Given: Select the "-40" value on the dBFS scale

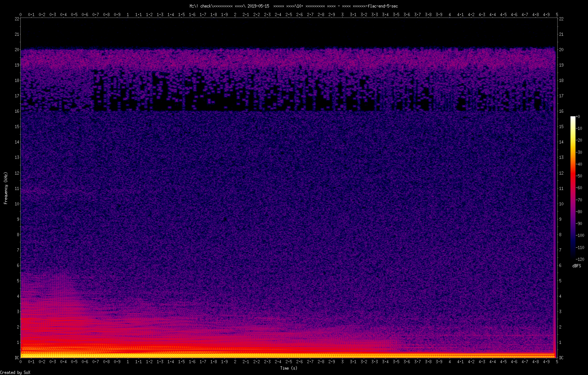Looking at the screenshot, I should (579, 164).
